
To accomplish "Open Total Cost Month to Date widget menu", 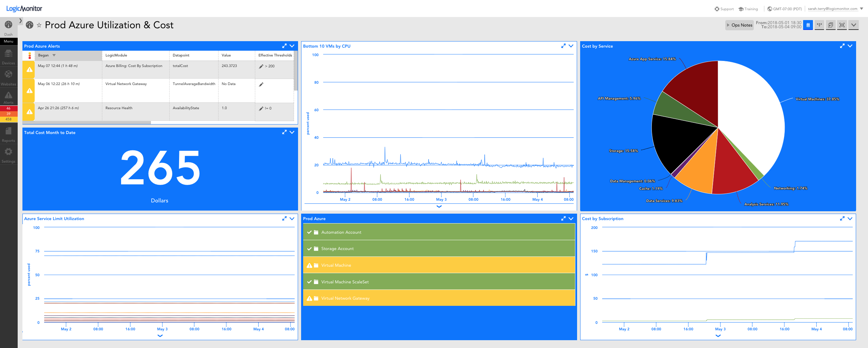I will pos(292,132).
